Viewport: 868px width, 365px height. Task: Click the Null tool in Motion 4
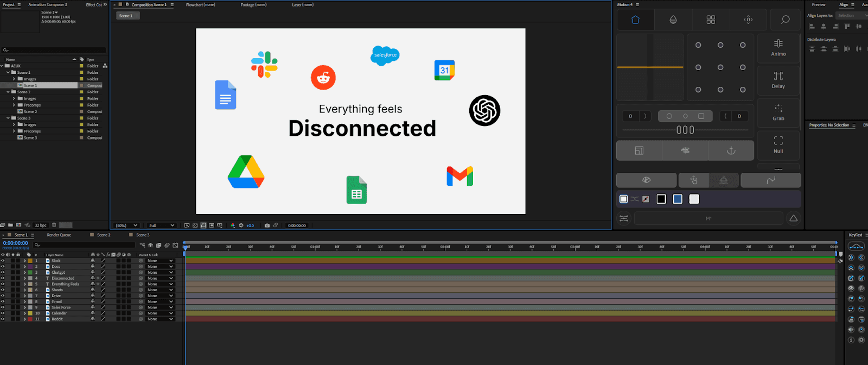click(x=778, y=145)
